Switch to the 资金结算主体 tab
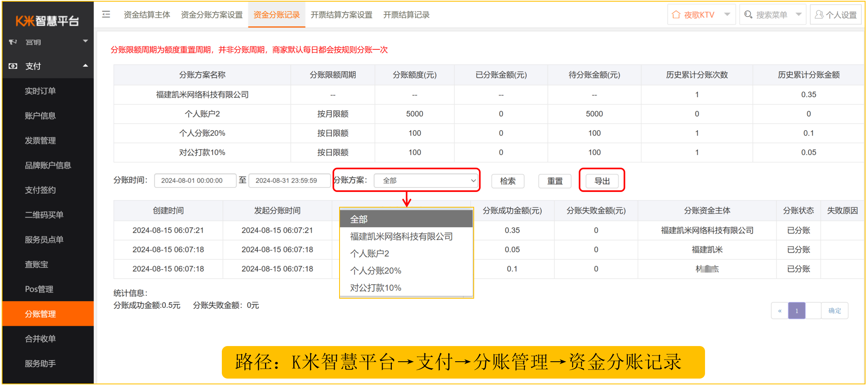Screen dimensions: 868x386 click(147, 15)
